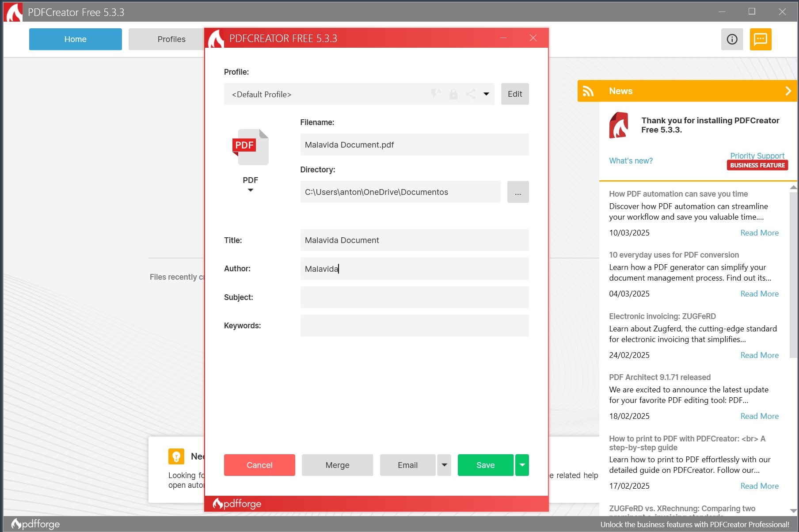Image resolution: width=799 pixels, height=532 pixels.
Task: Click the PDFCreator flame icon in main title bar
Action: point(14,12)
